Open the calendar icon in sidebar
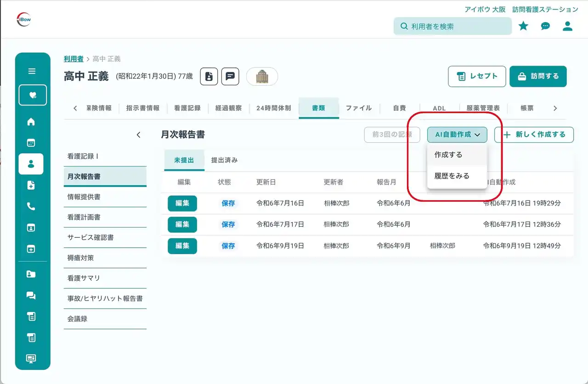 pos(31,143)
